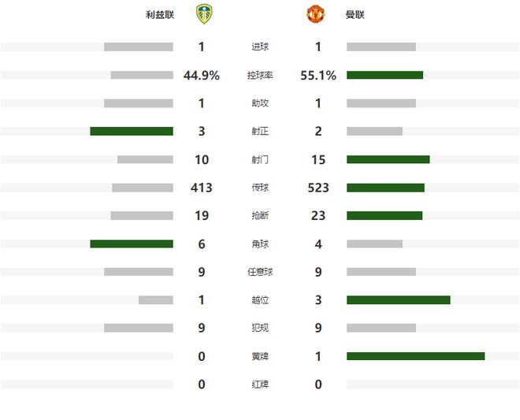Click Leeds' 413 passes value

[202, 188]
